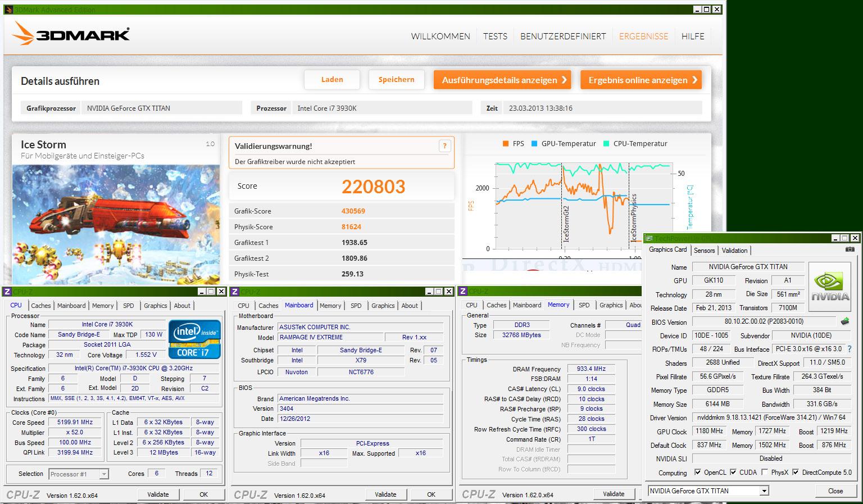The height and width of the screenshot is (504, 863).
Task: Click the GPU-Z screenshot camera icon
Action: pyautogui.click(x=850, y=249)
